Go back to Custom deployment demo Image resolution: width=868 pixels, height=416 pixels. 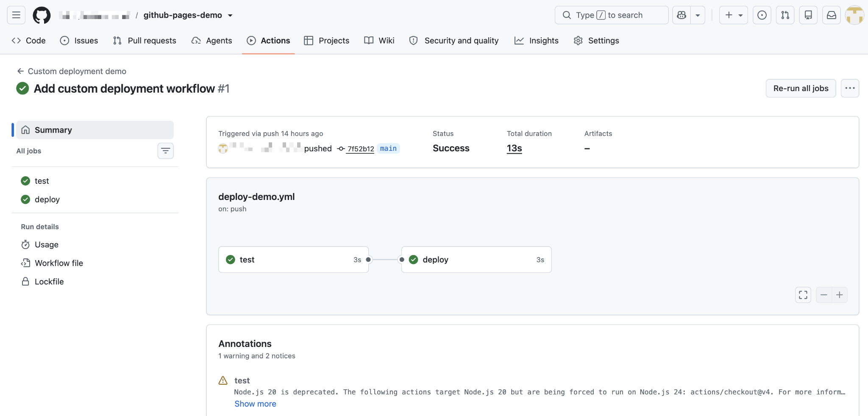coord(72,71)
